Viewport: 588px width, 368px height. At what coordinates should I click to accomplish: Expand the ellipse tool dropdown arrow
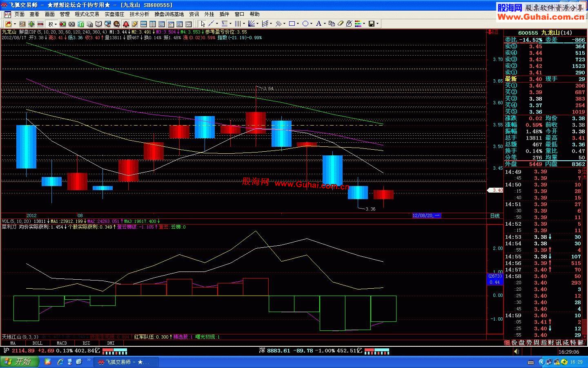coord(311,24)
